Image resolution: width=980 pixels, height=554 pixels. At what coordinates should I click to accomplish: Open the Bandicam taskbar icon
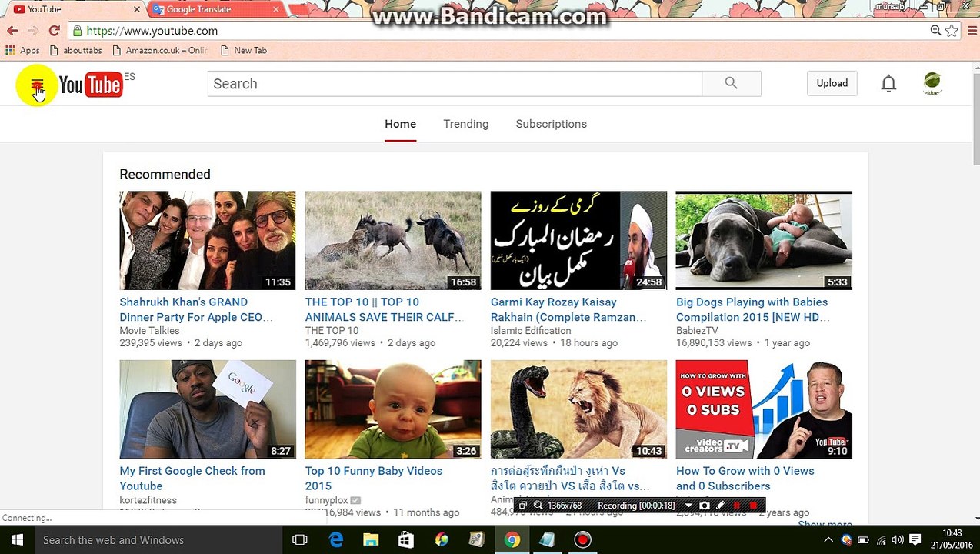coord(582,540)
